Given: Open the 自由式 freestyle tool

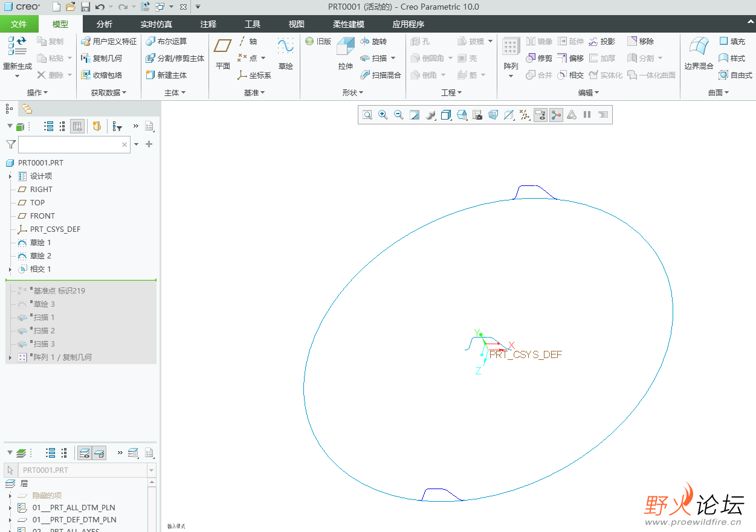Looking at the screenshot, I should click(x=735, y=75).
